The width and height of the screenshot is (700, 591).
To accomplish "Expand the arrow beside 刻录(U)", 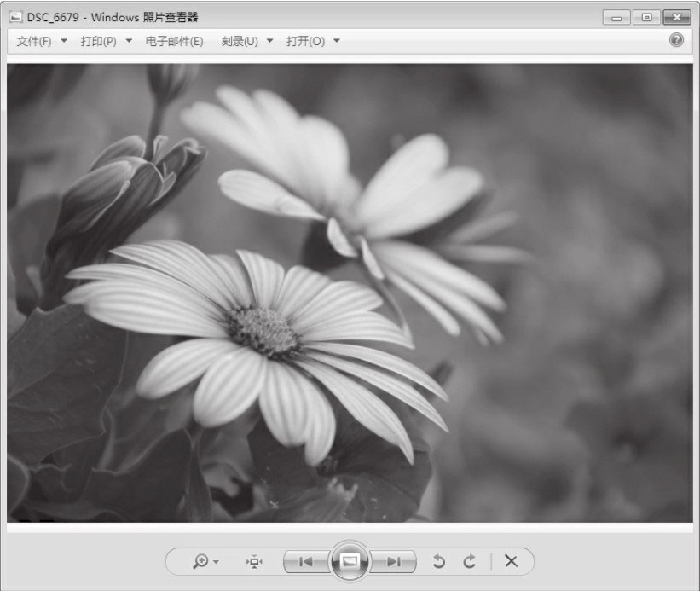I will click(x=269, y=41).
